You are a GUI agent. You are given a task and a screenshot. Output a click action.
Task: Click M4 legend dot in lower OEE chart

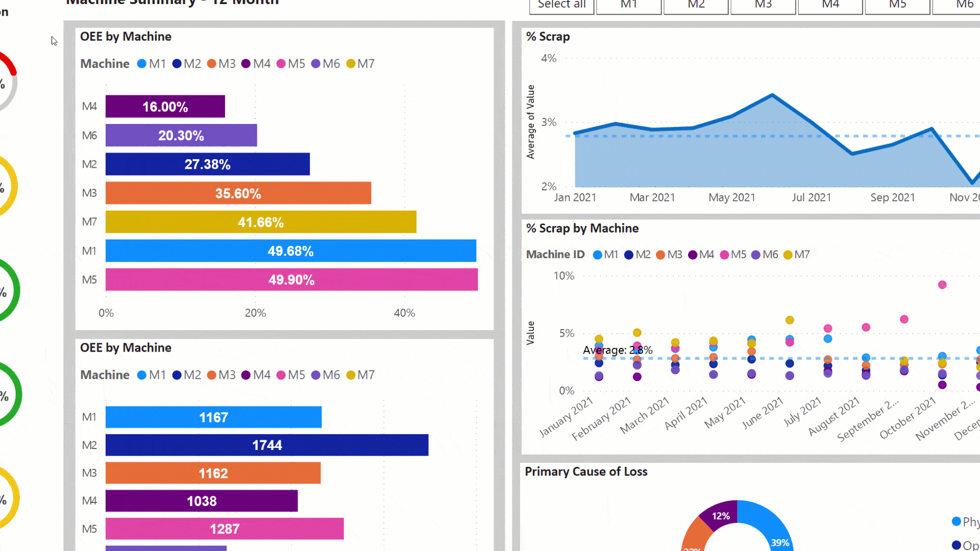pyautogui.click(x=246, y=375)
